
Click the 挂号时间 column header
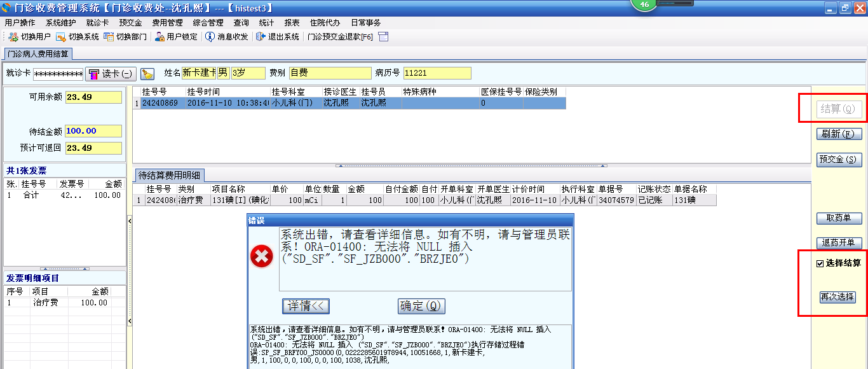pos(227,92)
